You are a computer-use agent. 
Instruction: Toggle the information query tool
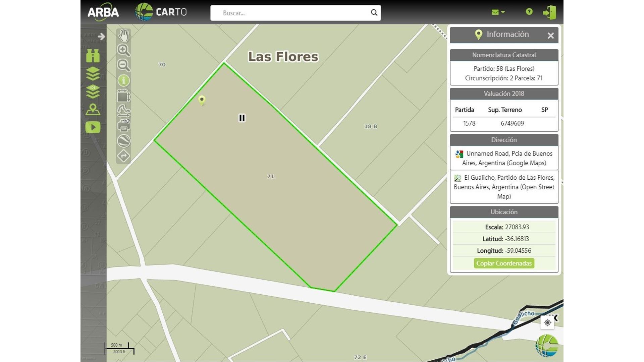tap(123, 80)
